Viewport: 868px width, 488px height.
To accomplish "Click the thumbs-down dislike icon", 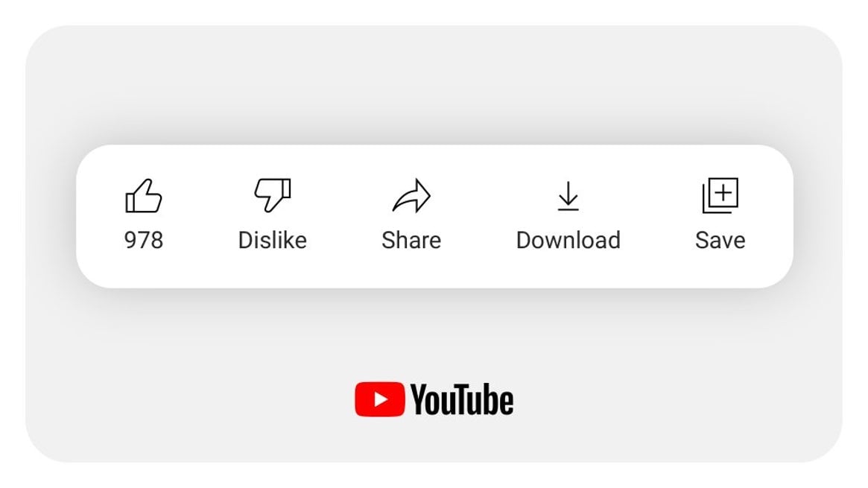I will pos(273,194).
